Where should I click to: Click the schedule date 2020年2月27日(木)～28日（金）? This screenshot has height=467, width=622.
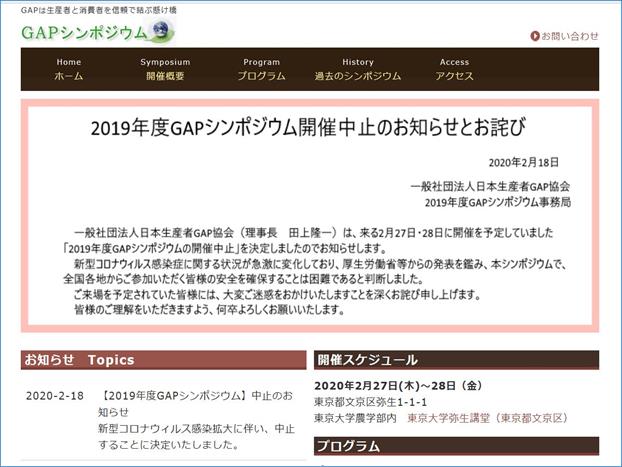point(398,386)
